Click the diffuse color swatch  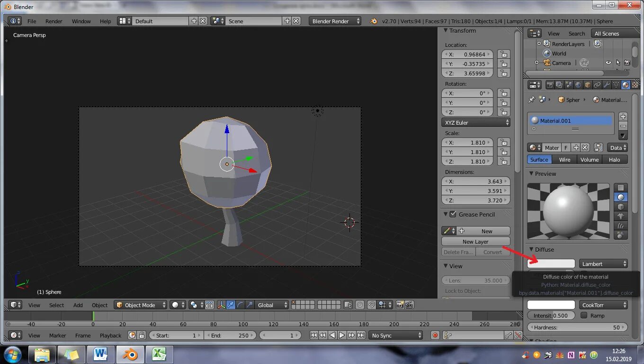[x=551, y=264]
